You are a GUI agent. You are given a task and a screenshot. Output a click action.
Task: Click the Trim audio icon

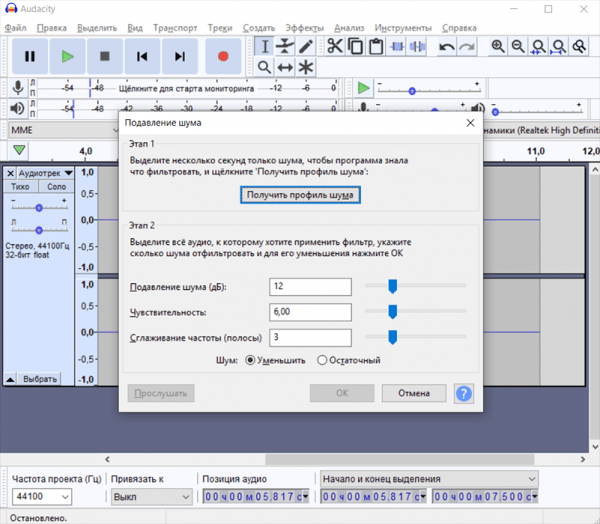397,46
